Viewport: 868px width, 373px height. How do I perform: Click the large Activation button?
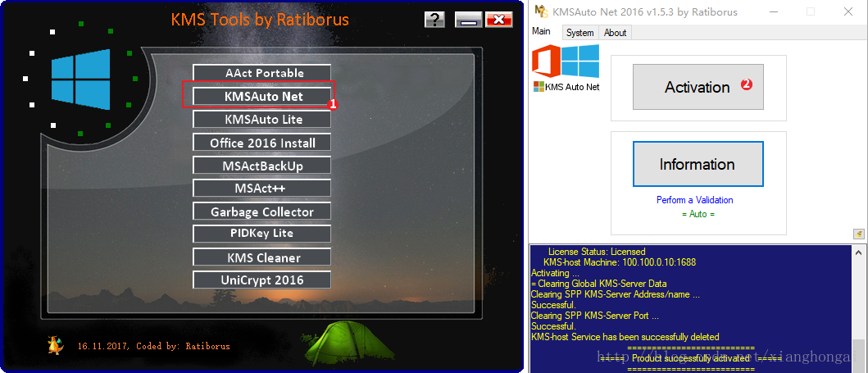point(698,87)
